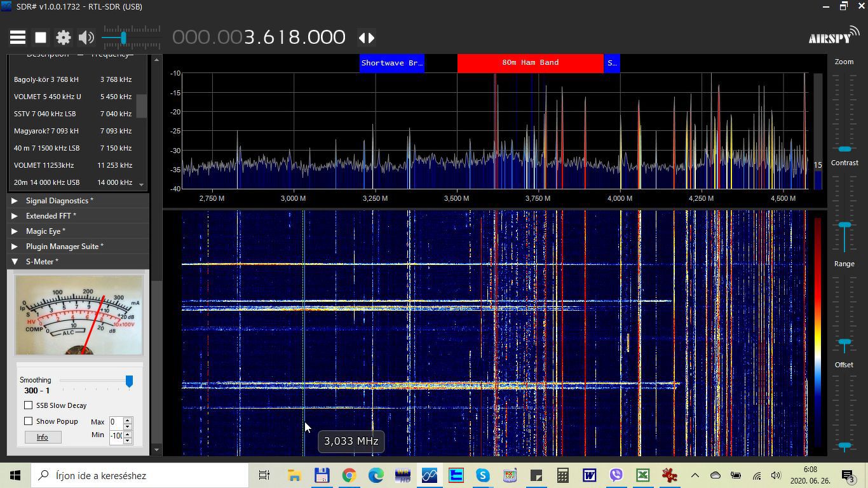
Task: Click the 80m Ham Band label
Action: coord(531,63)
